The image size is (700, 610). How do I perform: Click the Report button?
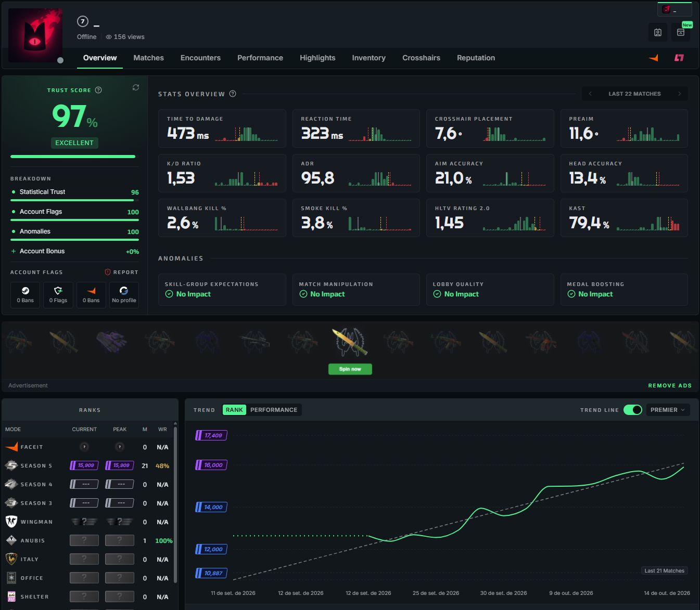[121, 272]
